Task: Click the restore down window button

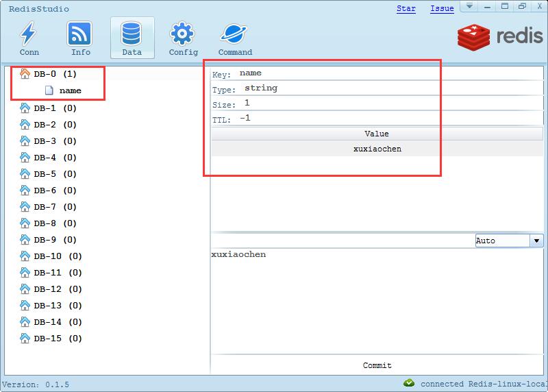Action: click(522, 6)
